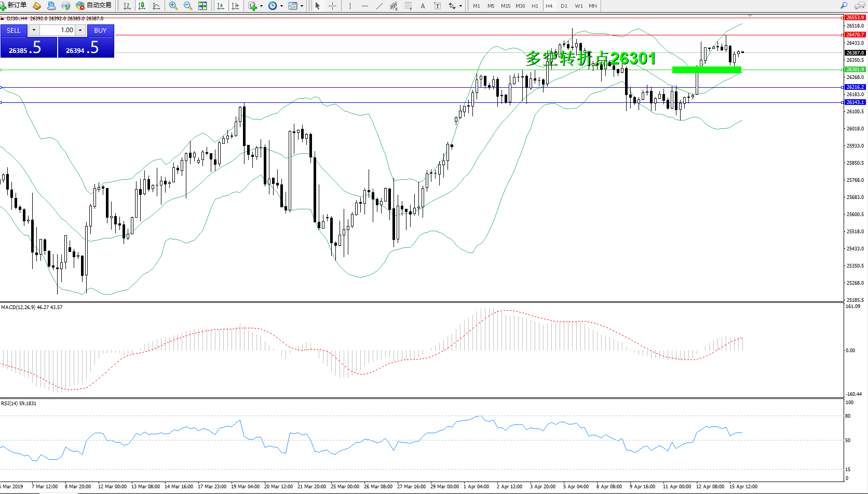The height and width of the screenshot is (494, 868).
Task: Switch chart to bar chart mode
Action: click(127, 6)
